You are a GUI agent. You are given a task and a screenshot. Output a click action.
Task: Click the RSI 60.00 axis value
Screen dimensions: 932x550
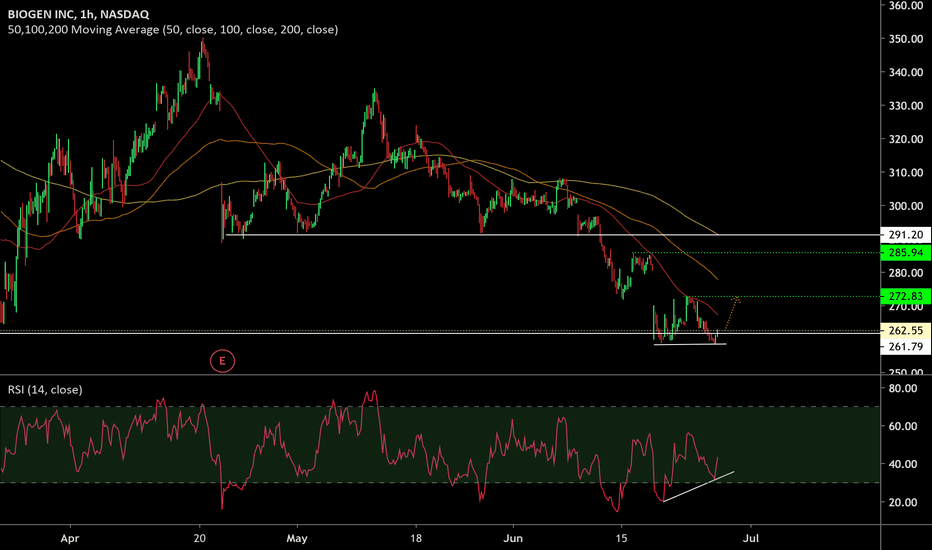tap(903, 426)
